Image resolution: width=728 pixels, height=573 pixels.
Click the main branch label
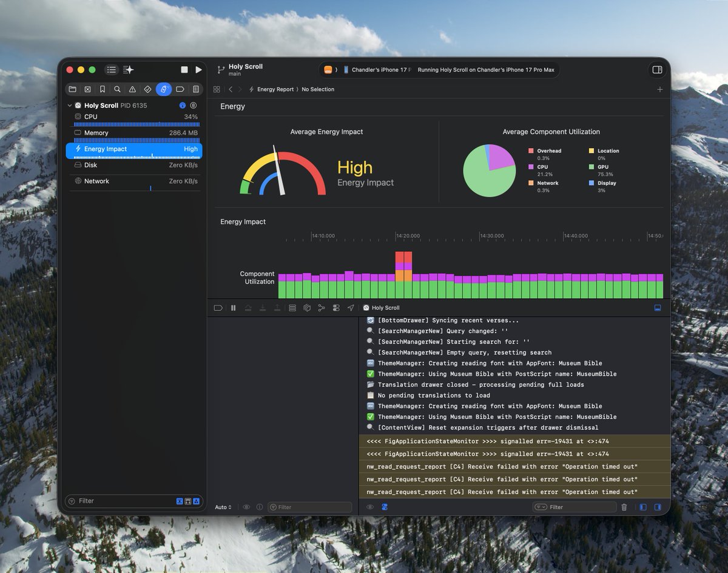pos(235,74)
